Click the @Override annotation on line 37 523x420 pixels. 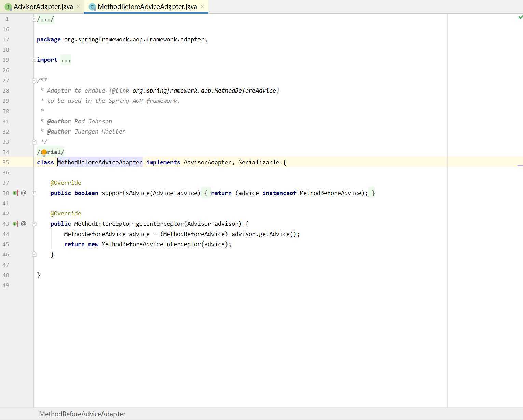[x=66, y=183]
